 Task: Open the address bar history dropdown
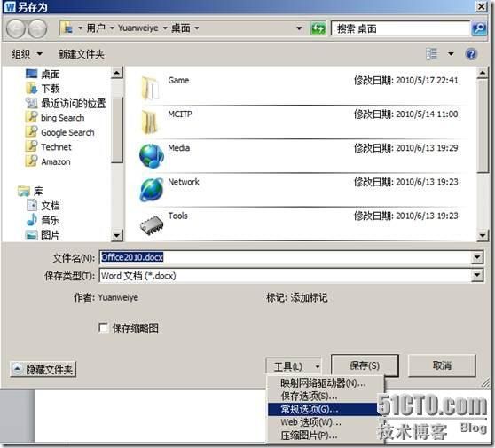click(299, 28)
